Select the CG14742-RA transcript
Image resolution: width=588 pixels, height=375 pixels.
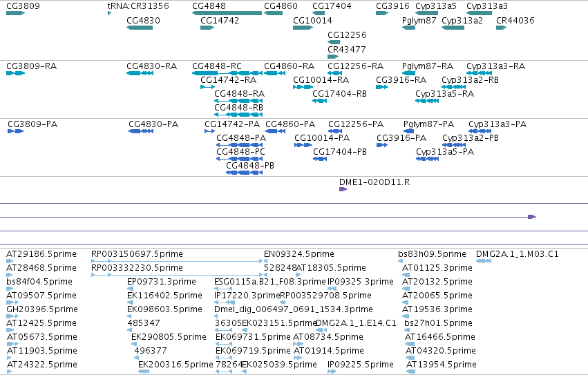208,87
